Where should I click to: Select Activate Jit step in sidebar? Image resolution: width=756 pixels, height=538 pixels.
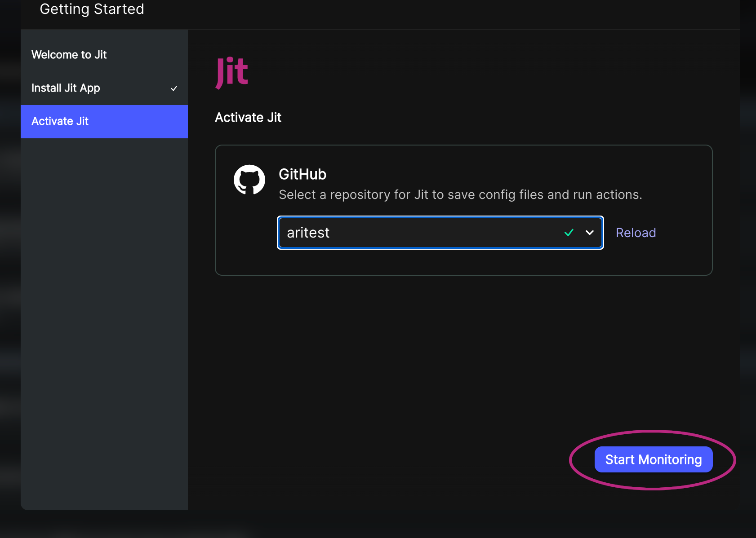click(x=104, y=122)
